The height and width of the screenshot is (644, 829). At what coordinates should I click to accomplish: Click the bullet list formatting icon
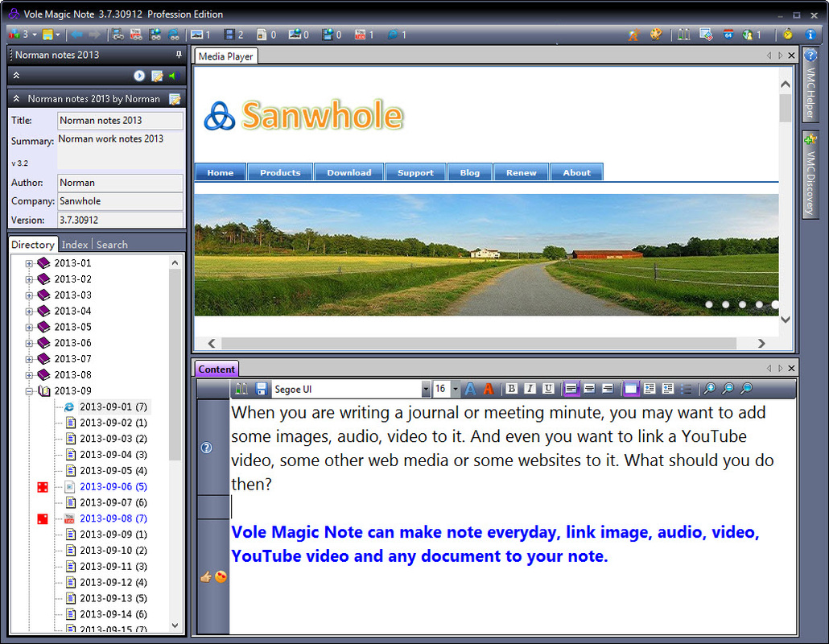[x=686, y=389]
